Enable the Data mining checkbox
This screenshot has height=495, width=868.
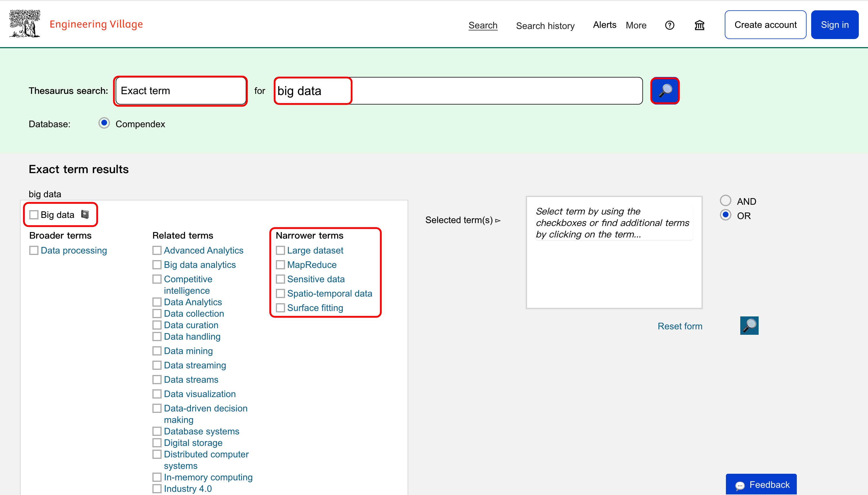157,351
